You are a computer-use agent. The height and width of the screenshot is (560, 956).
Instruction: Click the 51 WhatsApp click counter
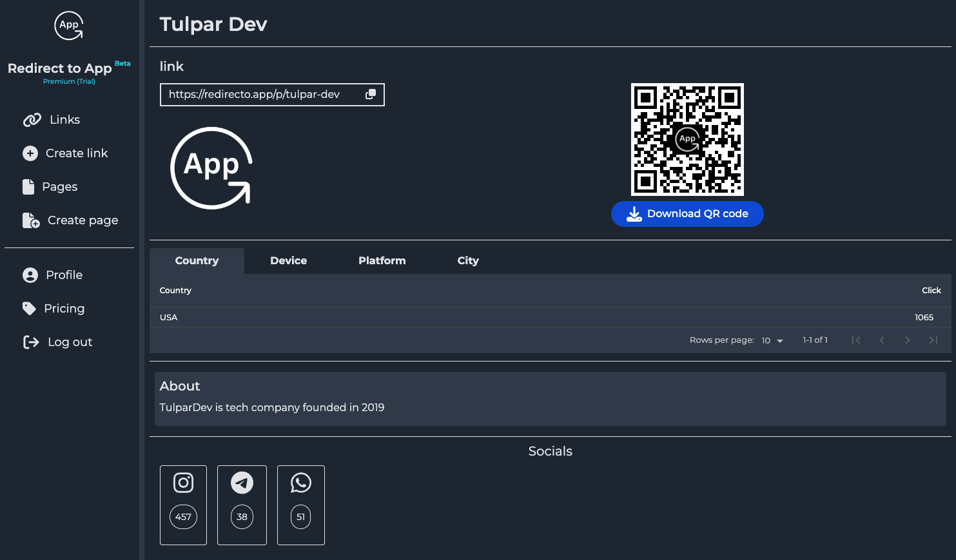[x=301, y=517]
